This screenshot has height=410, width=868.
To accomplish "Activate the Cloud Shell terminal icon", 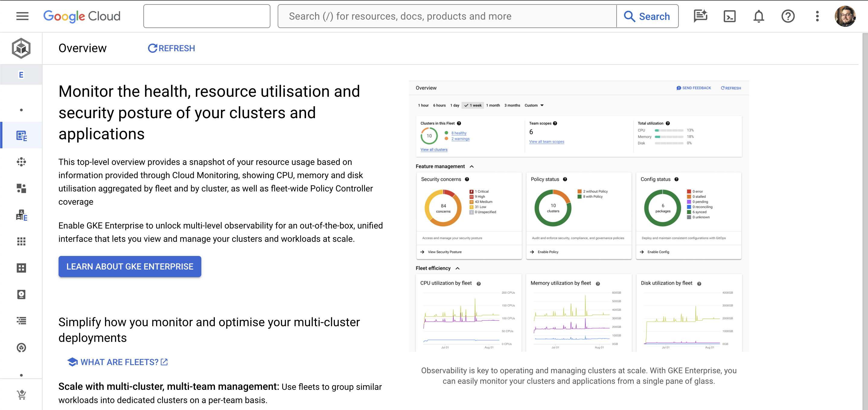I will [x=729, y=16].
